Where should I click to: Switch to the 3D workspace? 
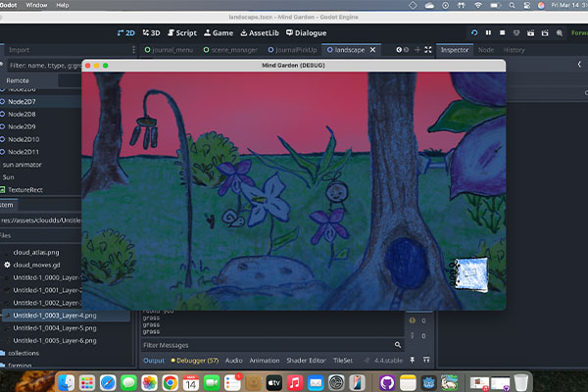[x=152, y=33]
